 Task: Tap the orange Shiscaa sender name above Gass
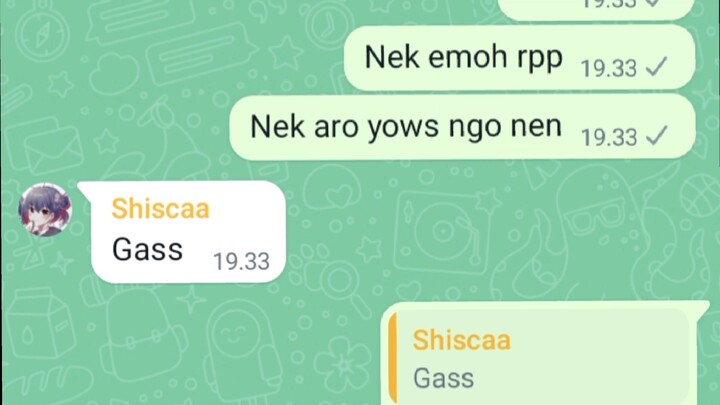160,208
